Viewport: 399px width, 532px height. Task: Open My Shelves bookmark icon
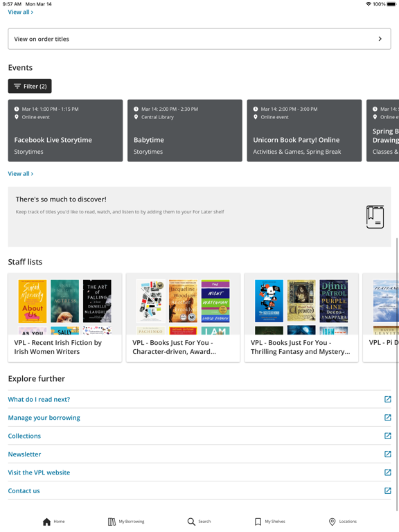click(258, 522)
